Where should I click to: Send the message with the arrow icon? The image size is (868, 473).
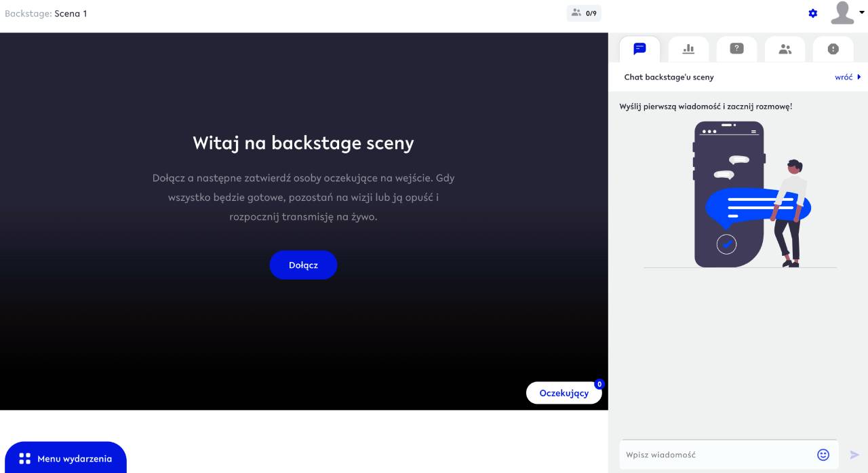(854, 455)
